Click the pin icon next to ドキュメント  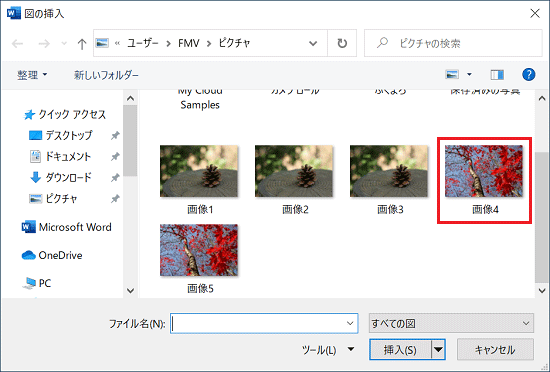click(115, 157)
